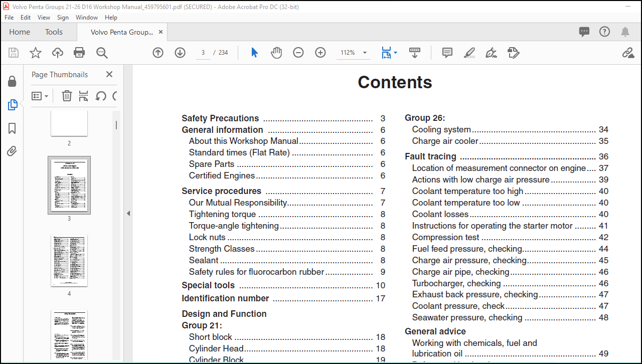Viewport: 642px width, 364px height.
Task: Select page 2 thumbnail
Action: [69, 124]
